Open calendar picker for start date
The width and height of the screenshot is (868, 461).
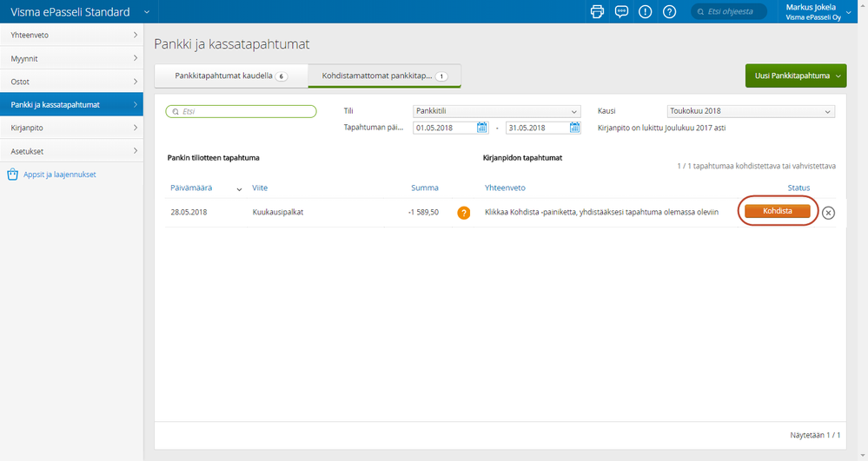pos(482,128)
